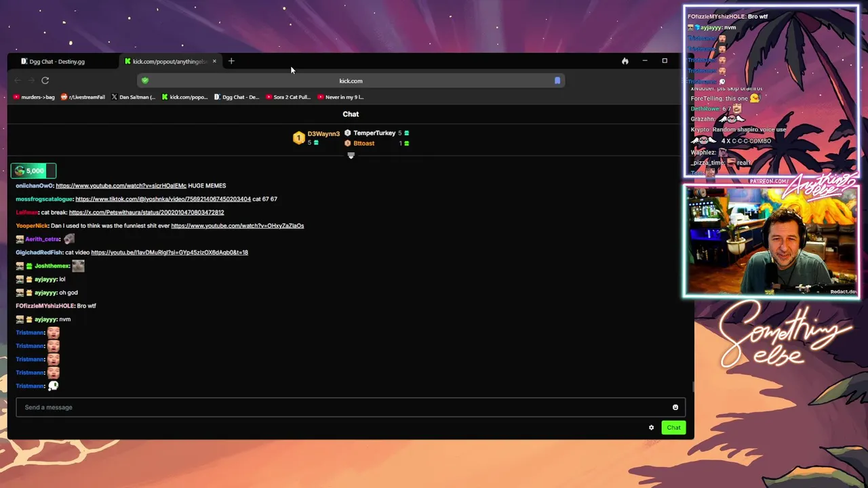Click gift icon next to Bttoast's count
This screenshot has width=868, height=488.
(406, 143)
